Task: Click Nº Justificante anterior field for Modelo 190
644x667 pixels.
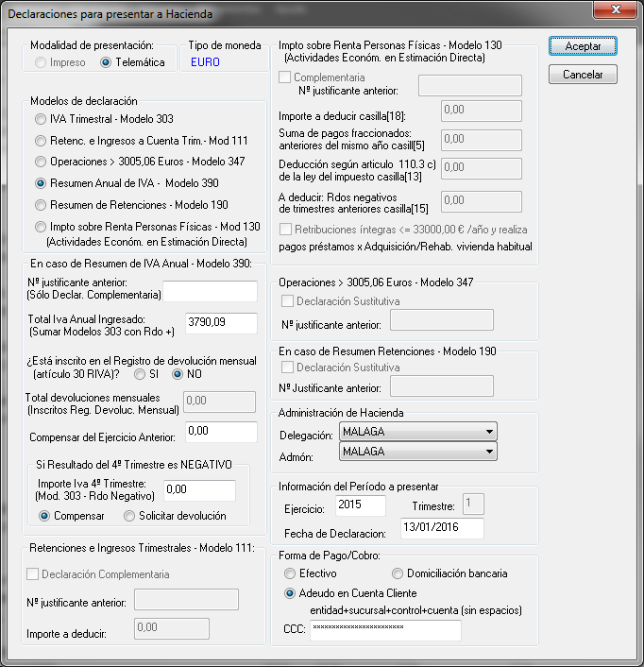Action: (442, 385)
